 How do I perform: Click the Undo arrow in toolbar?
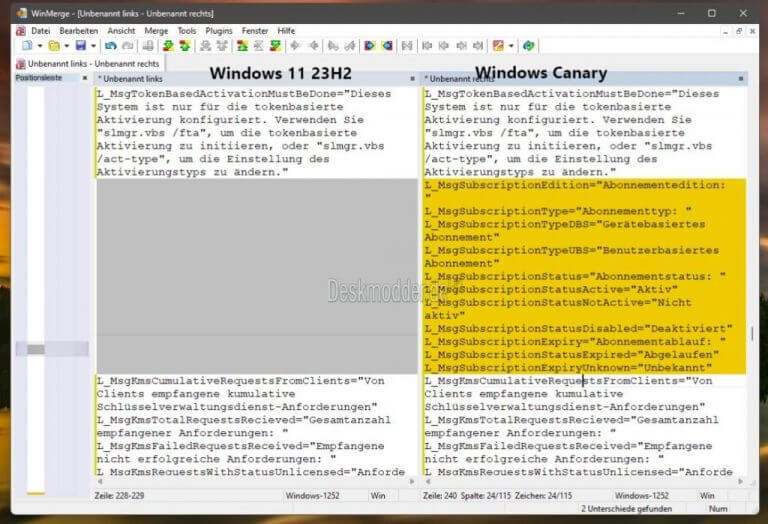(110, 46)
